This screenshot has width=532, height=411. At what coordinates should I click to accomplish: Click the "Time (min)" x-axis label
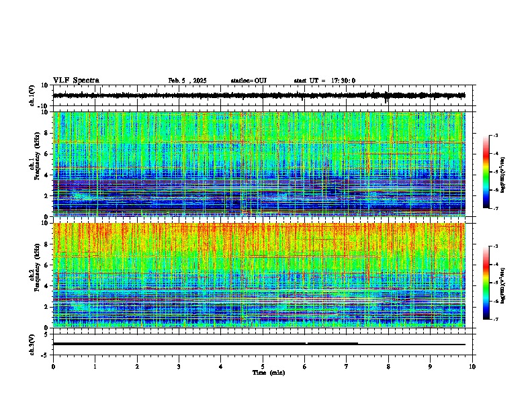pos(269,373)
